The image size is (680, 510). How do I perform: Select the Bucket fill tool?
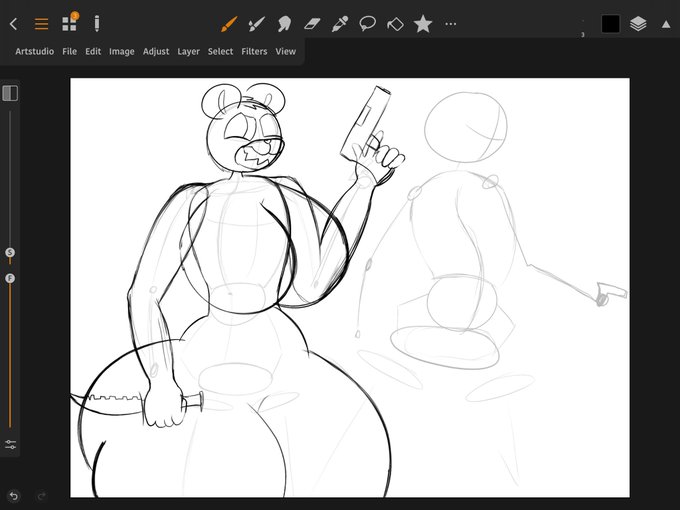tap(395, 24)
